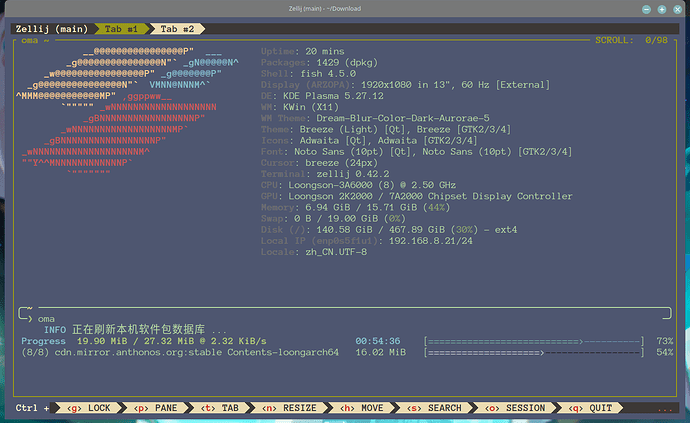Viewport: 690px width, 423px height.
Task: Click the cdn.mirror.anthonos.org download entry
Action: (180, 353)
